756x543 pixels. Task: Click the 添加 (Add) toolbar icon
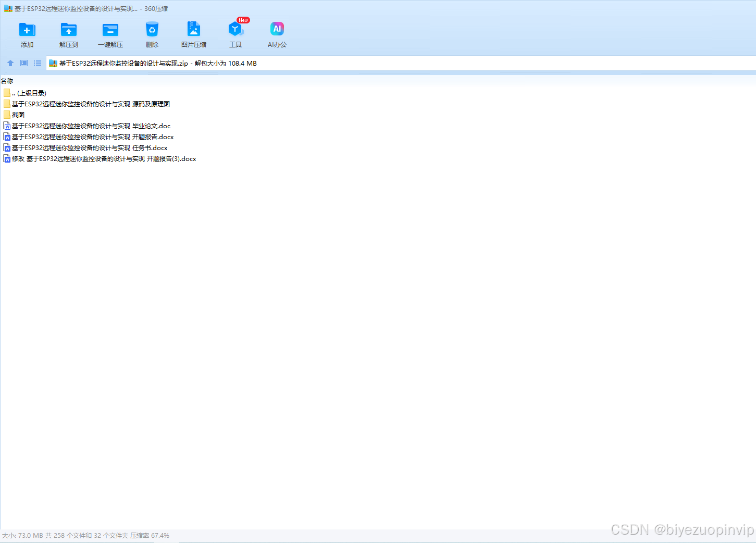(27, 30)
